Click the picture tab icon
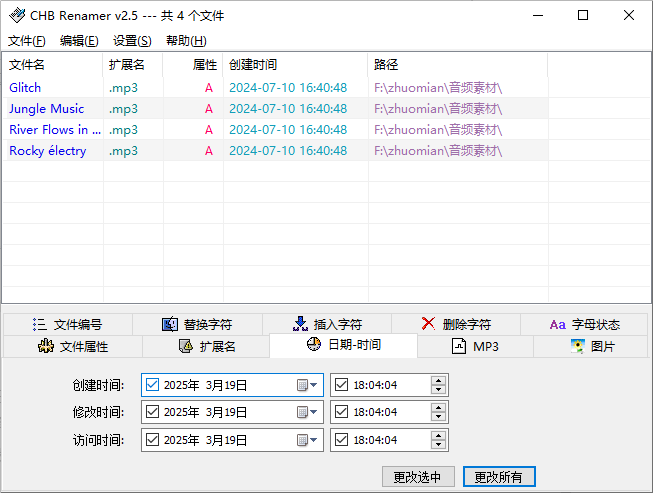The image size is (653, 493). pyautogui.click(x=577, y=346)
